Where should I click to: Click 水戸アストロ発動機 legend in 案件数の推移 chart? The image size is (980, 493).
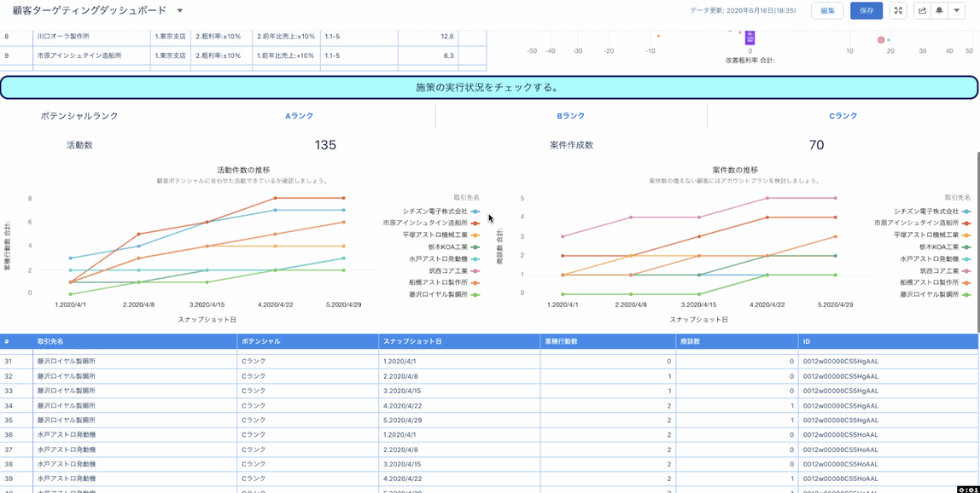tap(936, 258)
